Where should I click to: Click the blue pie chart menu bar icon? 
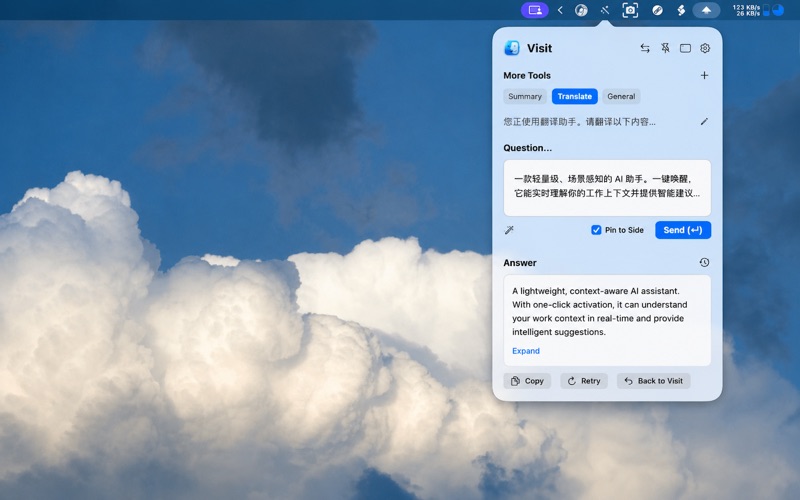pos(778,10)
